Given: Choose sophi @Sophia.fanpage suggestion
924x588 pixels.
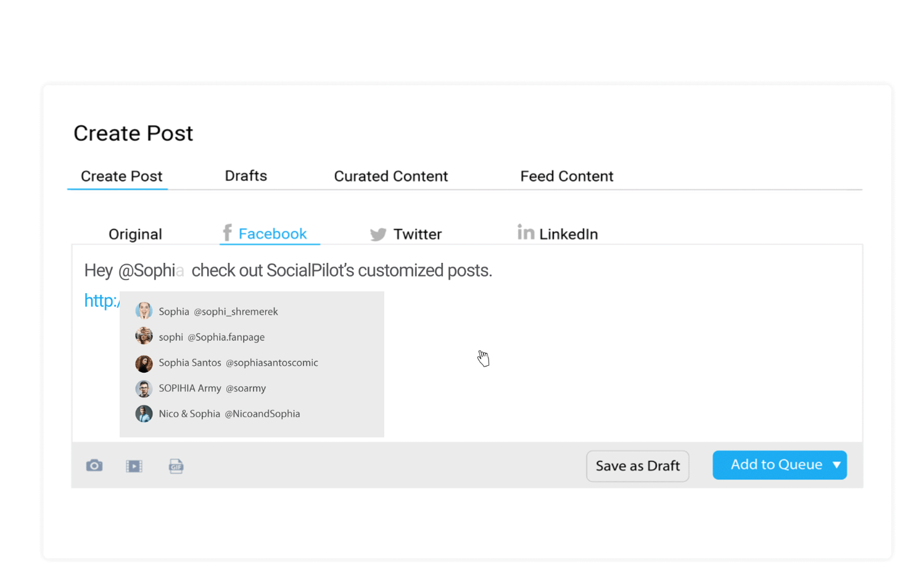Looking at the screenshot, I should [212, 337].
